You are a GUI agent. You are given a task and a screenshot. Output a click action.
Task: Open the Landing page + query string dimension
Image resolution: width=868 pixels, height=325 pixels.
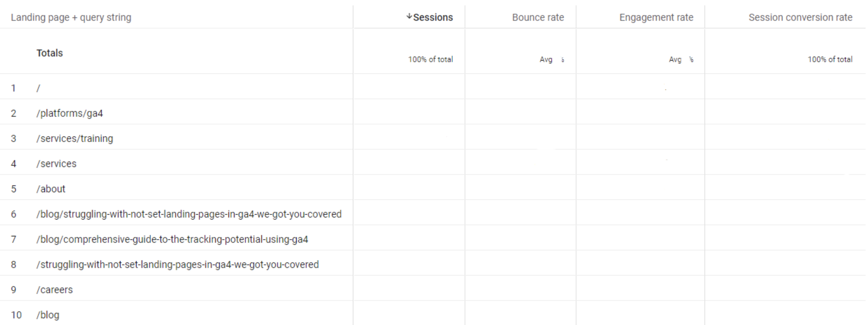(71, 17)
